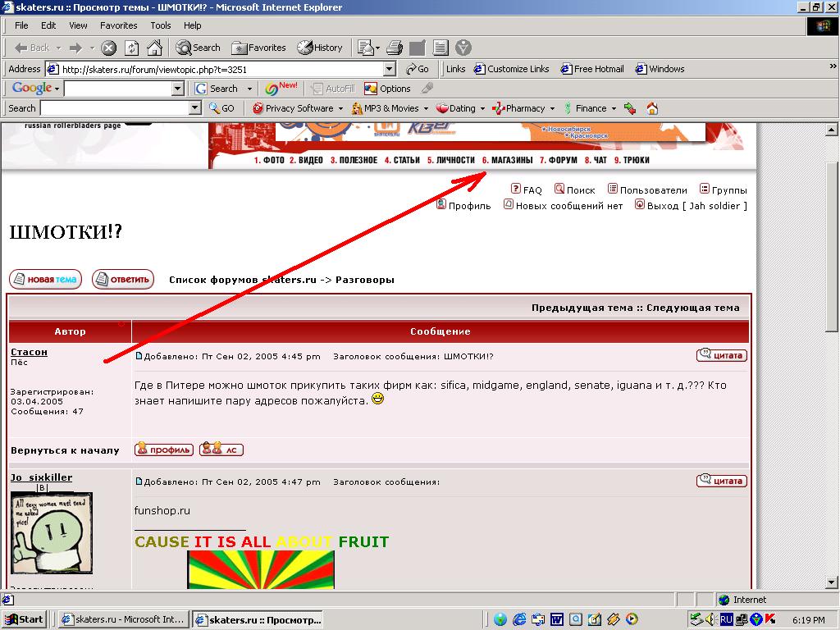Click the Следующая тема link

(x=692, y=308)
